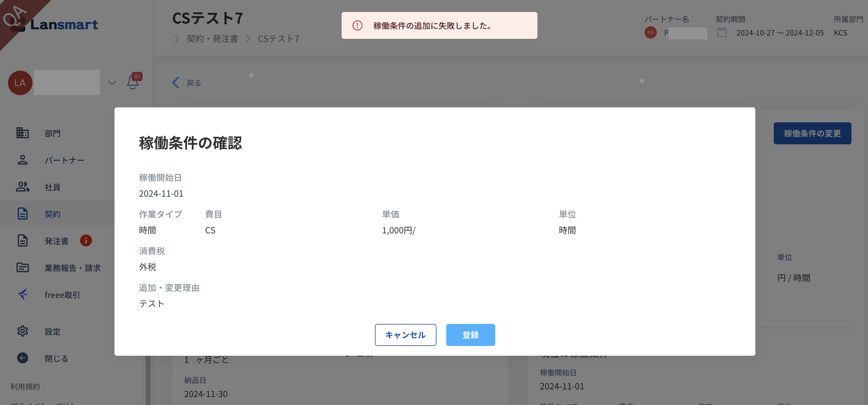
Task: Click the LA user avatar
Action: click(20, 83)
